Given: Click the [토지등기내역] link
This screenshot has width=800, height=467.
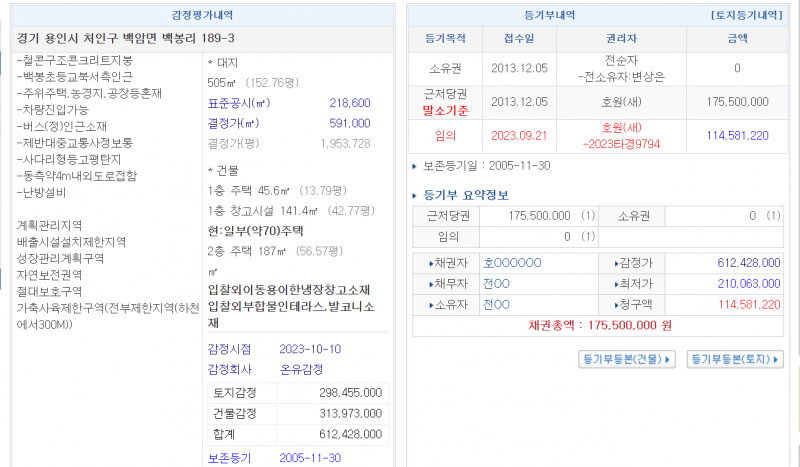Looking at the screenshot, I should tap(745, 15).
